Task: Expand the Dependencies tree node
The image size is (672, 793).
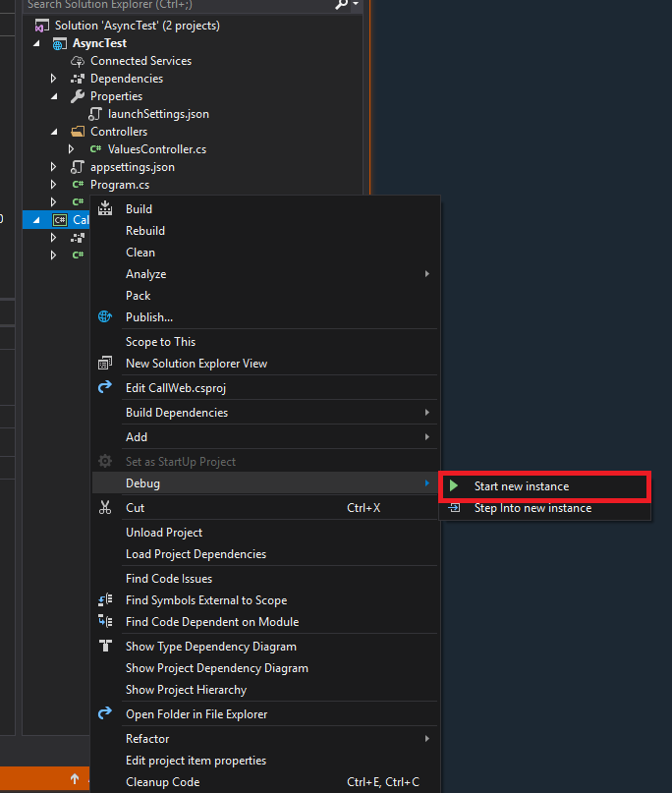Action: [x=53, y=79]
